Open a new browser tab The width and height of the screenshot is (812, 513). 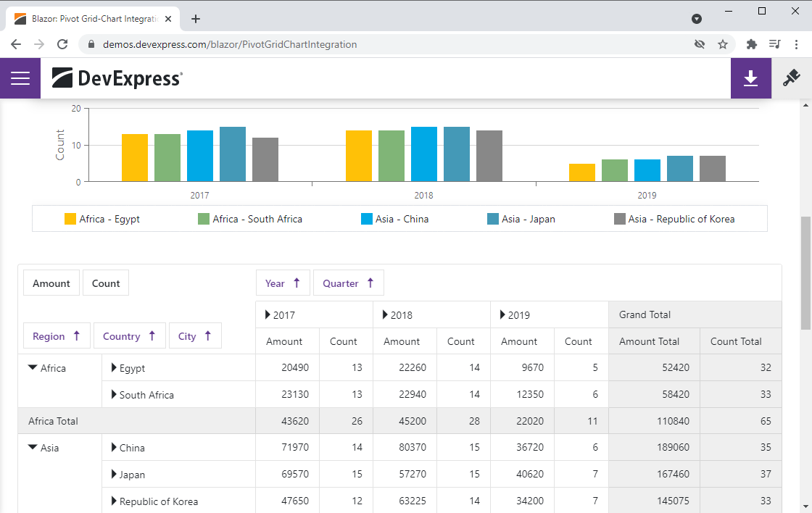pos(196,19)
